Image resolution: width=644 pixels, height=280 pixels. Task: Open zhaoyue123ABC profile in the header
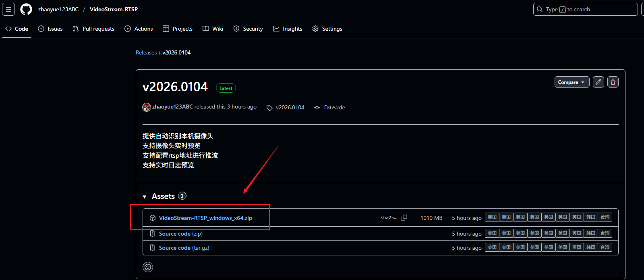click(58, 9)
